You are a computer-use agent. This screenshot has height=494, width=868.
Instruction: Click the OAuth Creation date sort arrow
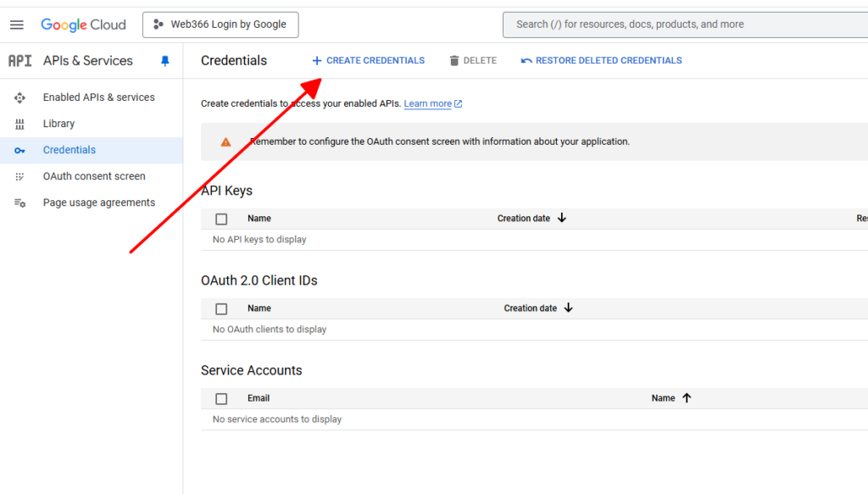pyautogui.click(x=569, y=308)
